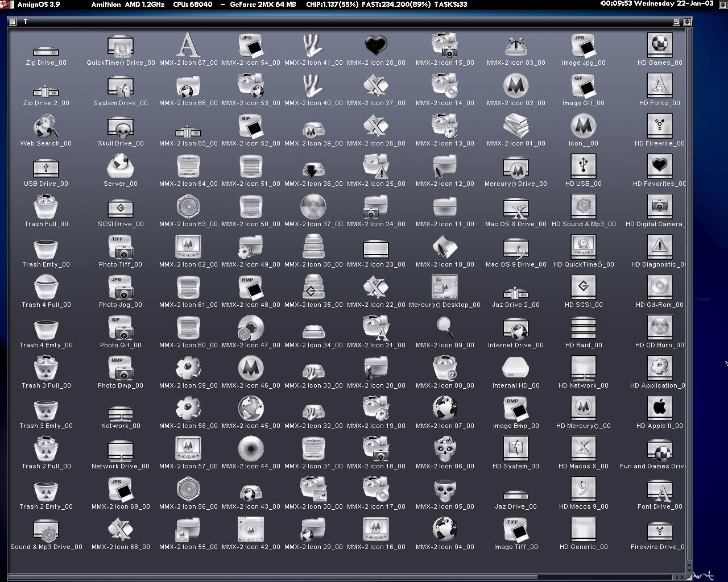The width and height of the screenshot is (728, 582).
Task: Select the HD Games_00 checkered ball icon
Action: point(659,44)
